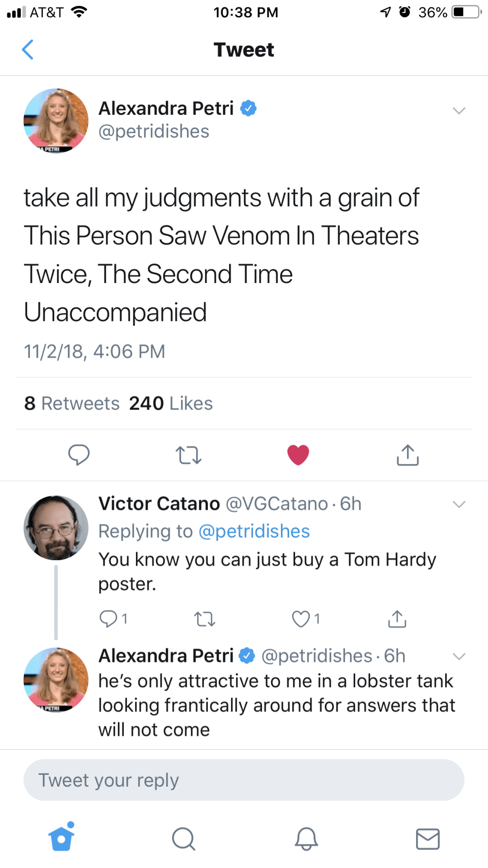
Task: Open the Notifications bell tab
Action: pos(306,839)
